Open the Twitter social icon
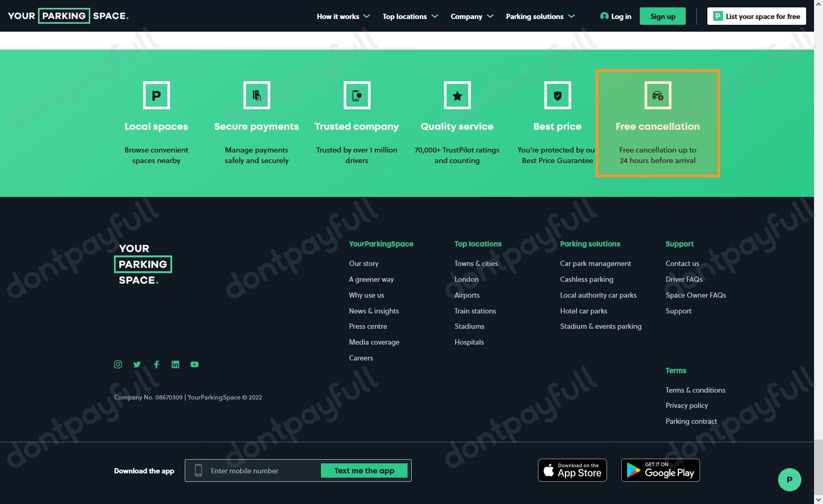The width and height of the screenshot is (823, 504). point(137,364)
